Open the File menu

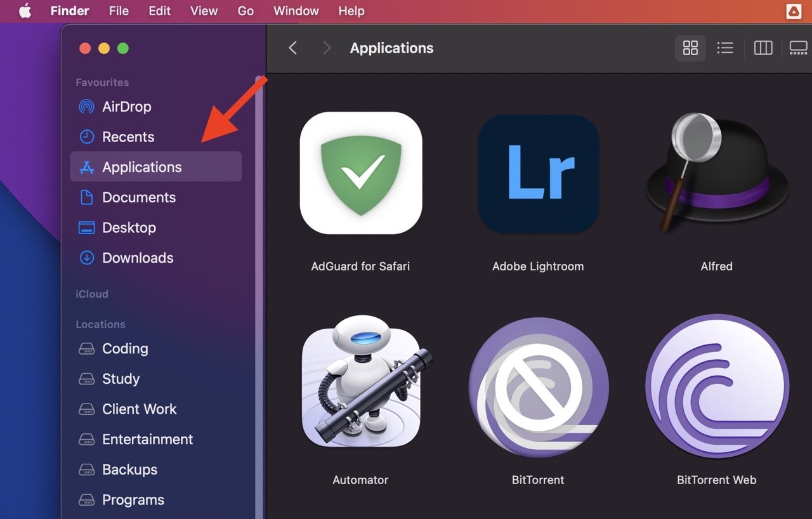[x=119, y=11]
